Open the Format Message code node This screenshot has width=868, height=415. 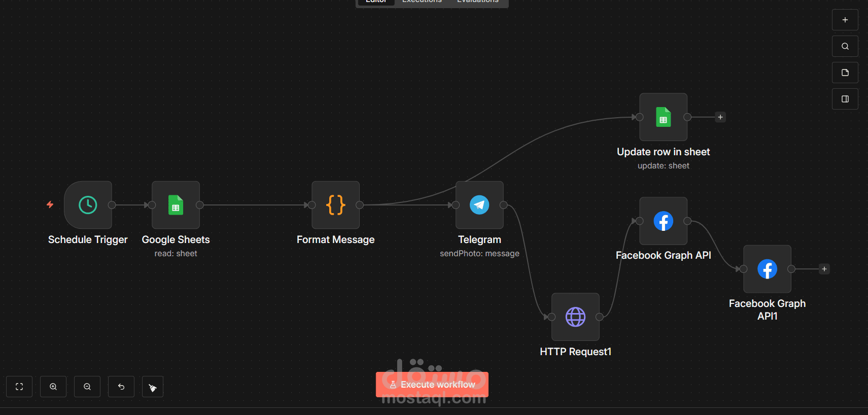point(335,205)
